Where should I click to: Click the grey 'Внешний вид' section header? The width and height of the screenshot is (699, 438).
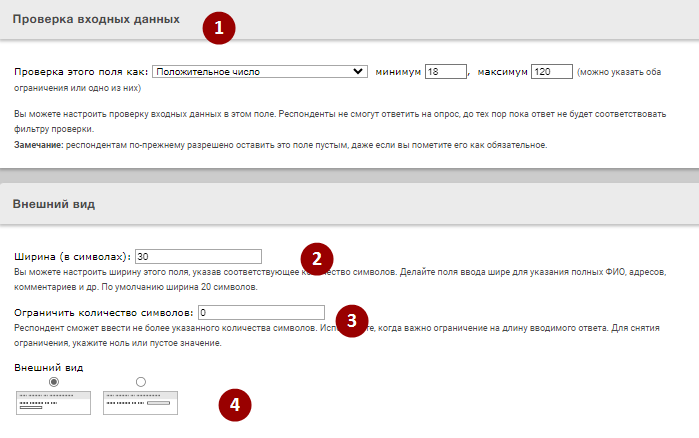point(54,204)
